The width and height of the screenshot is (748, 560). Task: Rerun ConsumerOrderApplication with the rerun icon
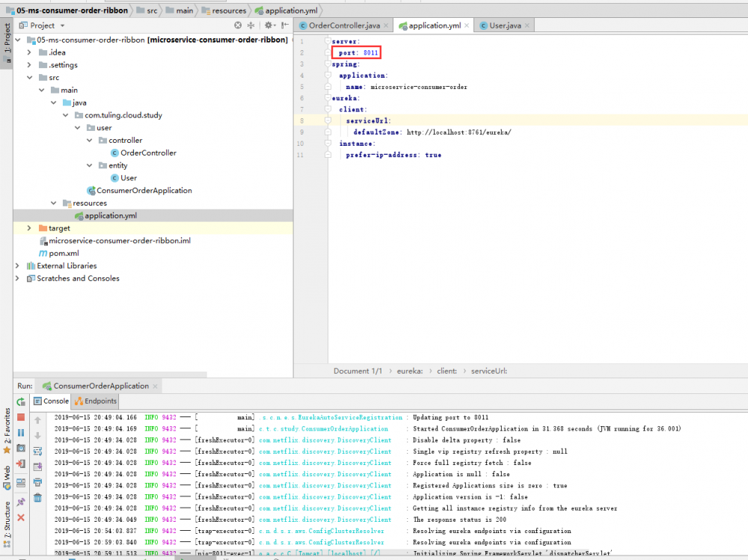coord(21,401)
